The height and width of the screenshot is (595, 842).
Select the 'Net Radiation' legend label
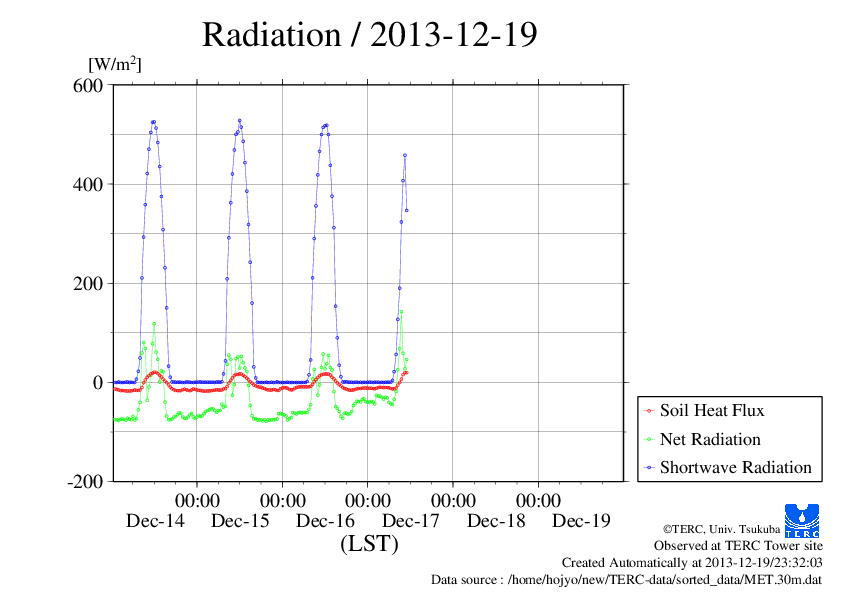pos(710,439)
